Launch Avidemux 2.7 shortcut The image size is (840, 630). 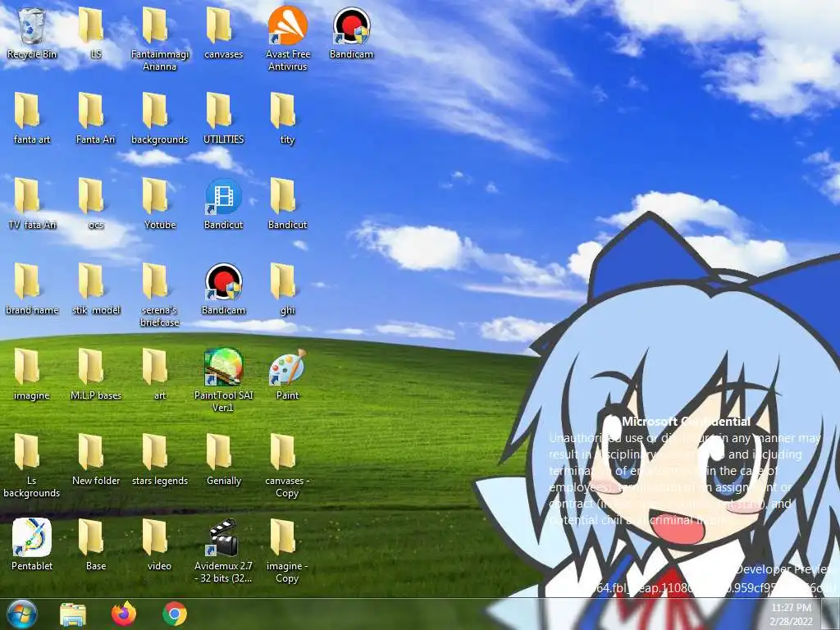click(x=223, y=550)
